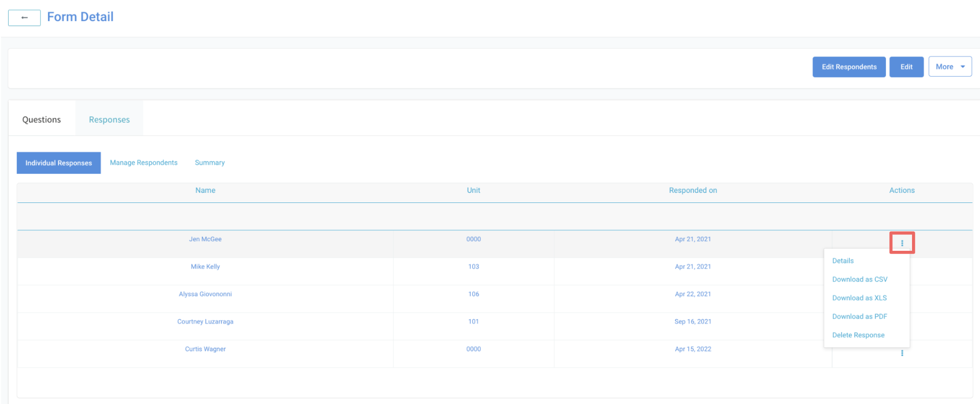Viewport: 980px width, 404px height.
Task: Click the Unit column header
Action: (473, 190)
